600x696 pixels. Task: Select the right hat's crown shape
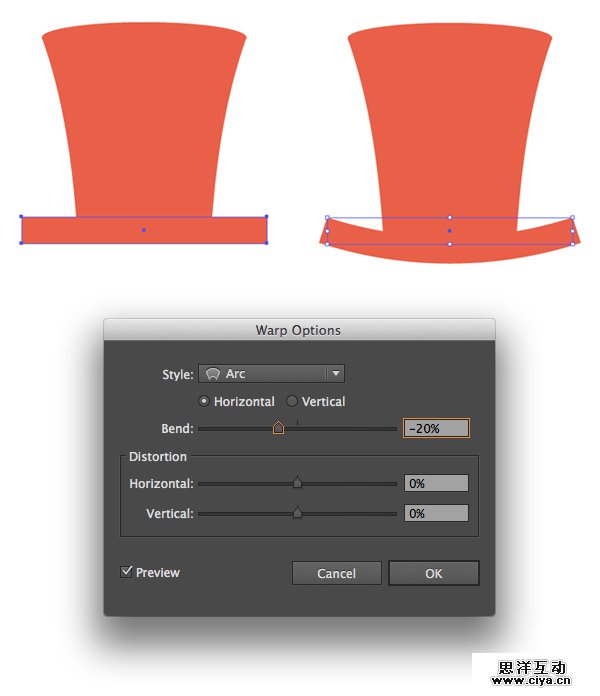450,120
